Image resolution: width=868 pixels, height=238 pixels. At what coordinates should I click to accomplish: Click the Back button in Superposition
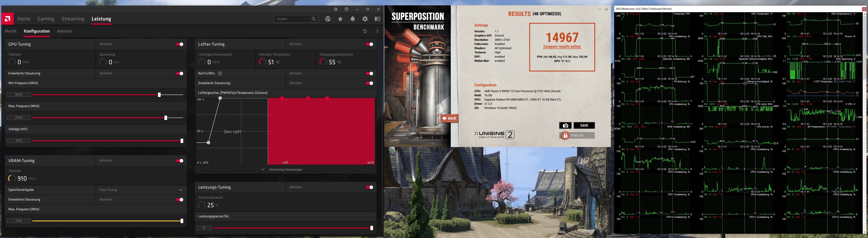(449, 118)
